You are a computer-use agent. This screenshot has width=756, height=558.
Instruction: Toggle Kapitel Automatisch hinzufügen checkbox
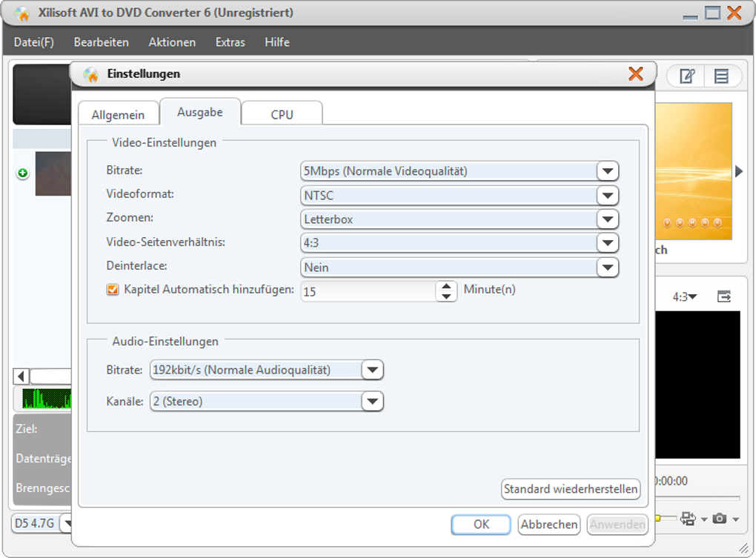(x=113, y=290)
